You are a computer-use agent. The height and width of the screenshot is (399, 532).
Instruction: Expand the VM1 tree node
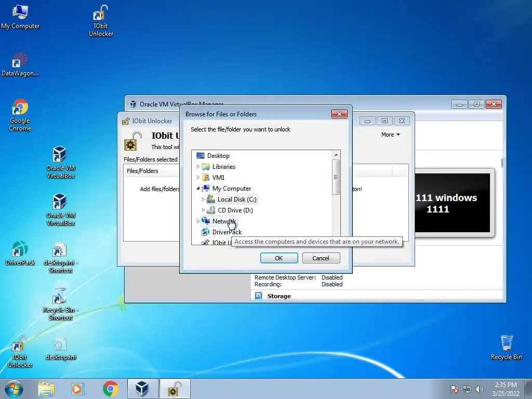[x=198, y=178]
